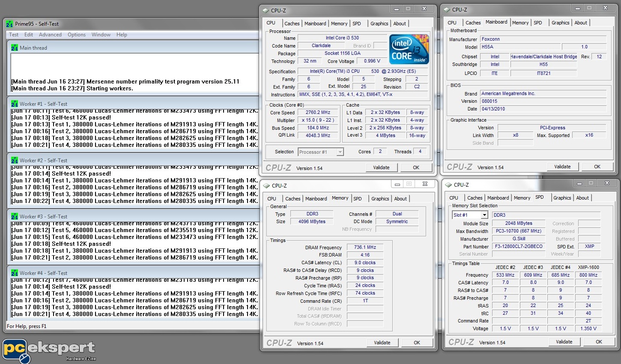This screenshot has height=364, width=621.
Task: Click OK in SPD window
Action: pyautogui.click(x=599, y=342)
